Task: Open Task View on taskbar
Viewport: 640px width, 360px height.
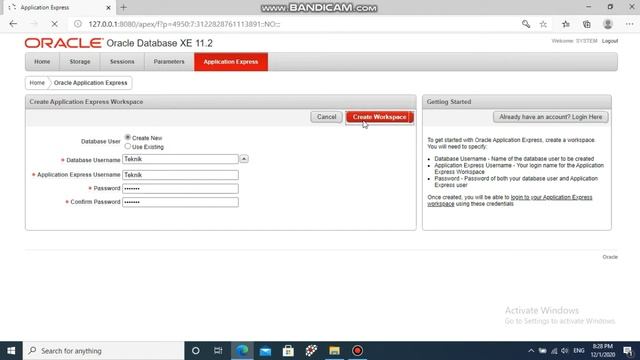Action: pyautogui.click(x=218, y=351)
